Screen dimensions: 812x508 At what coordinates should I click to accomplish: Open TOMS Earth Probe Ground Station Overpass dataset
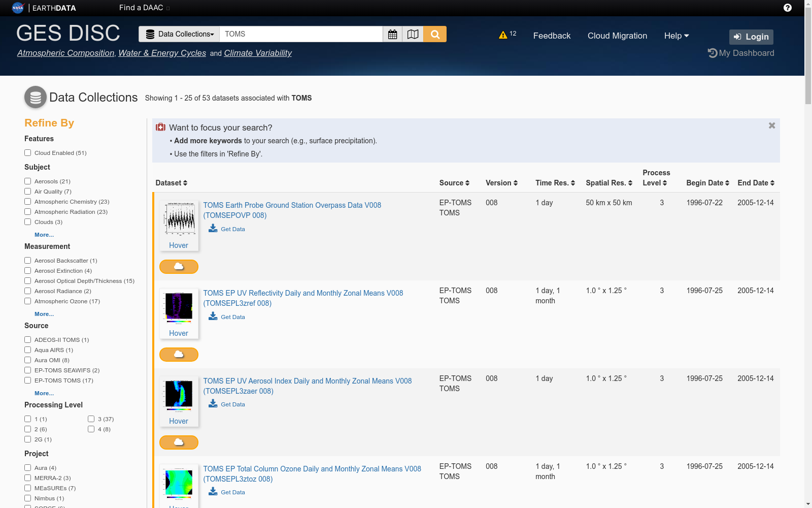(x=292, y=210)
